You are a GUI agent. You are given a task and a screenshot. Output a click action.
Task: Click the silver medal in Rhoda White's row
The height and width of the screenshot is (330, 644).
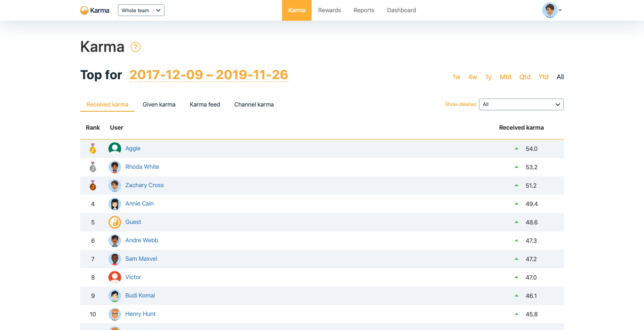tap(93, 167)
